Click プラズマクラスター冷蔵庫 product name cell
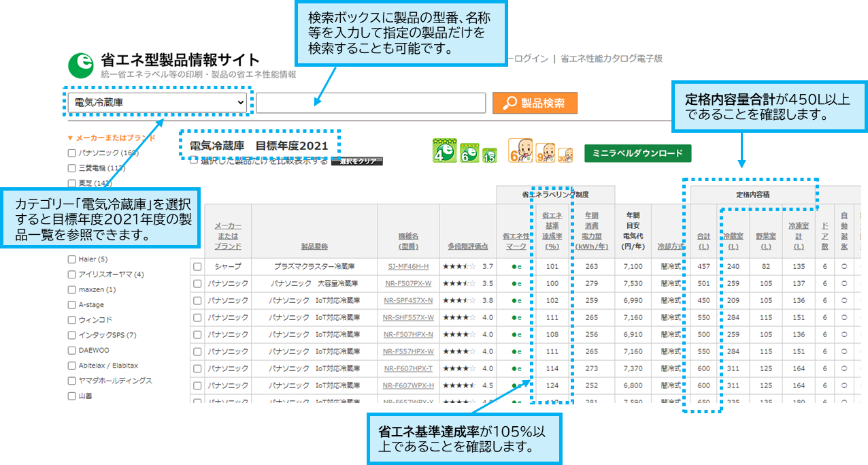868x465 pixels. pyautogui.click(x=314, y=267)
